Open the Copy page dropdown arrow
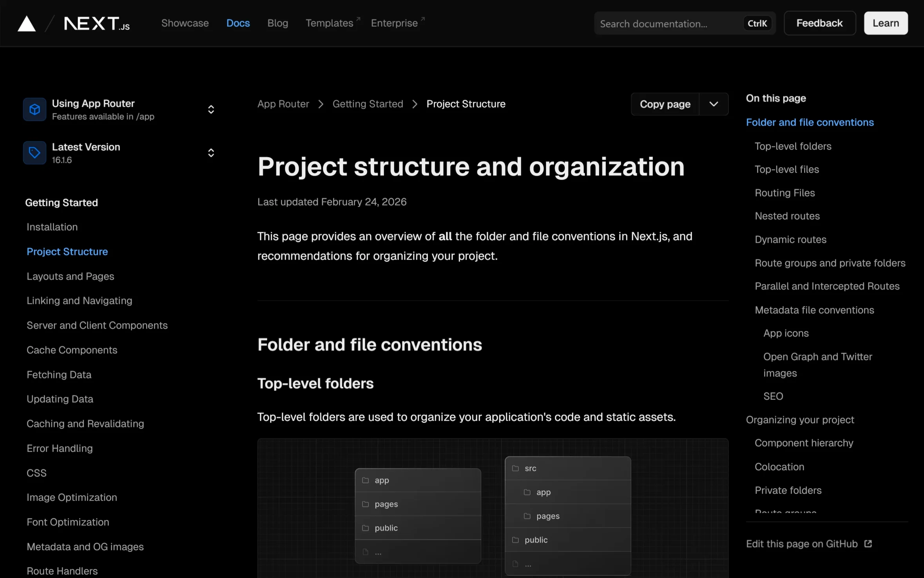Screen dimensions: 924x578 (714, 104)
